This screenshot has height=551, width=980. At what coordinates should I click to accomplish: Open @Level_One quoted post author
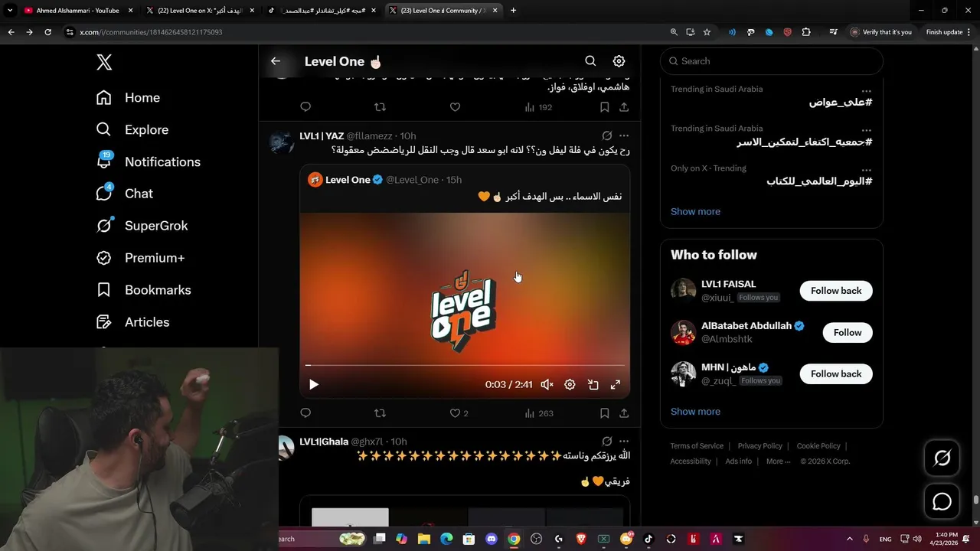(x=412, y=180)
